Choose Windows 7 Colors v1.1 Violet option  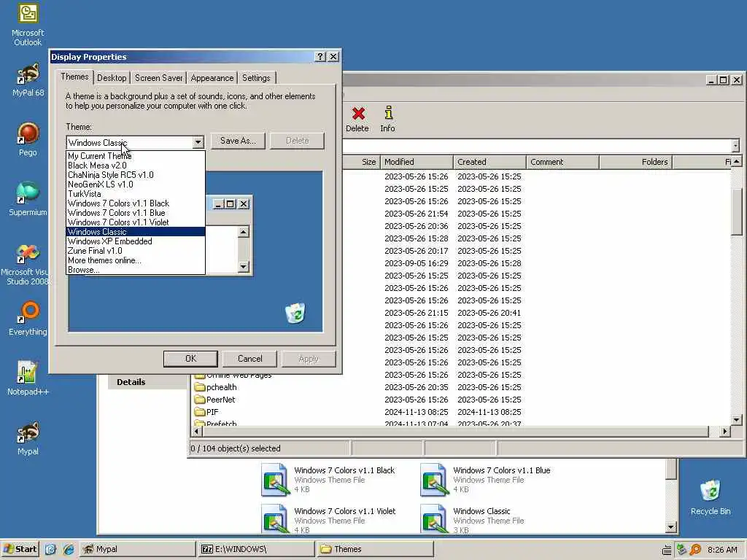point(135,222)
